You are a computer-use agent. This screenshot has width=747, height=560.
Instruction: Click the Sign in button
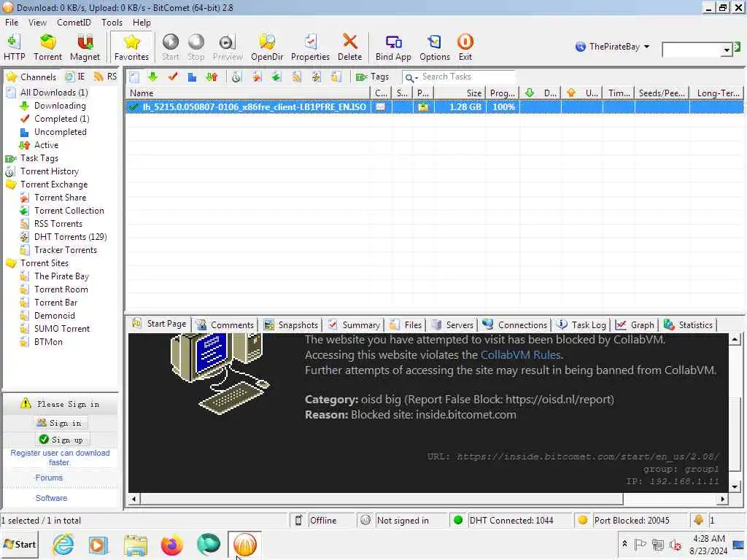(60, 423)
